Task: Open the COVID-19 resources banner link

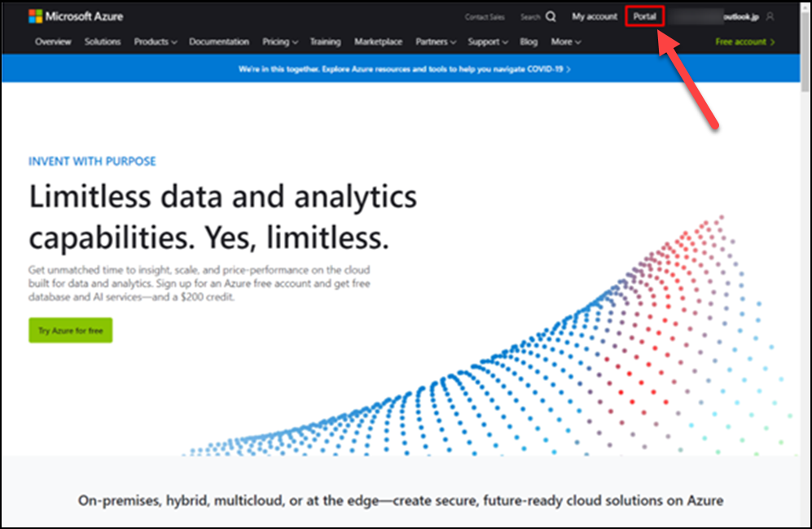Action: coord(405,69)
